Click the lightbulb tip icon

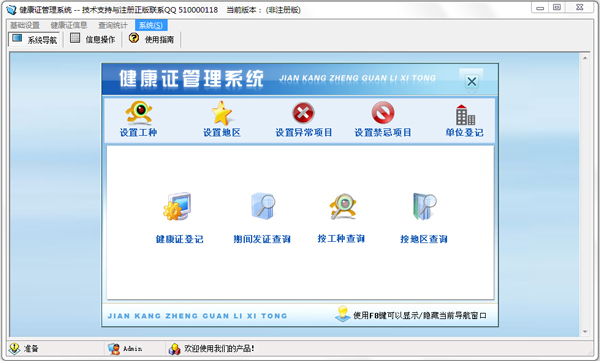coord(342,314)
